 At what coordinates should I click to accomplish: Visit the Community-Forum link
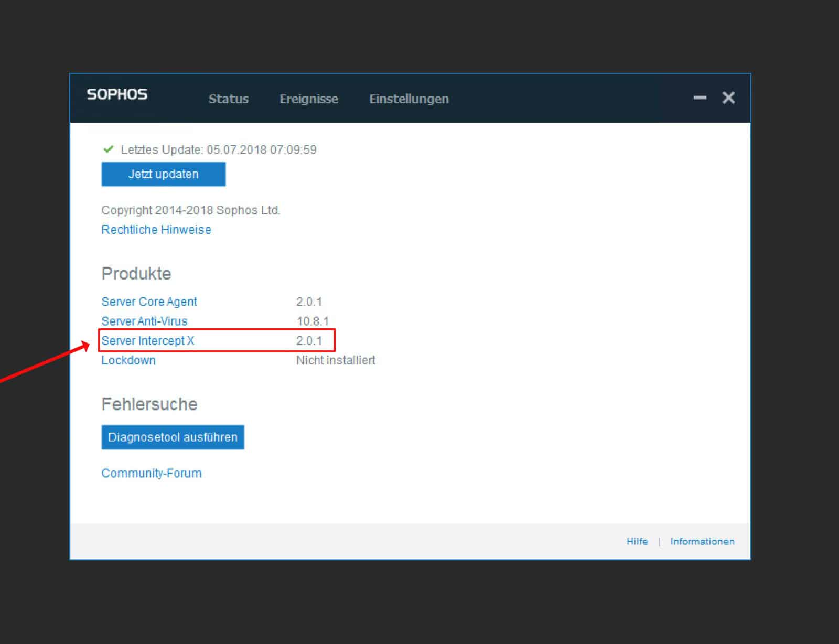[x=151, y=473]
